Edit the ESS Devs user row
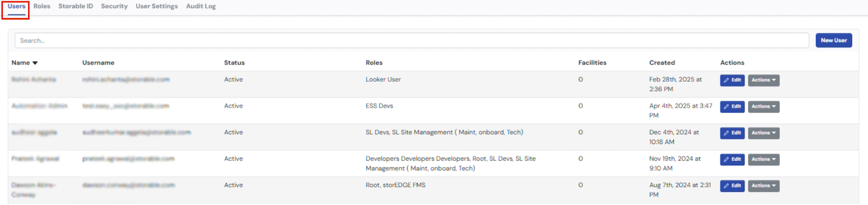 click(x=732, y=107)
